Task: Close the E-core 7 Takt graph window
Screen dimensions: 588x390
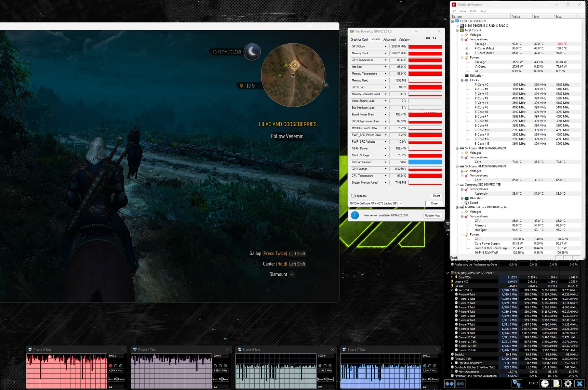Action: [x=437, y=349]
